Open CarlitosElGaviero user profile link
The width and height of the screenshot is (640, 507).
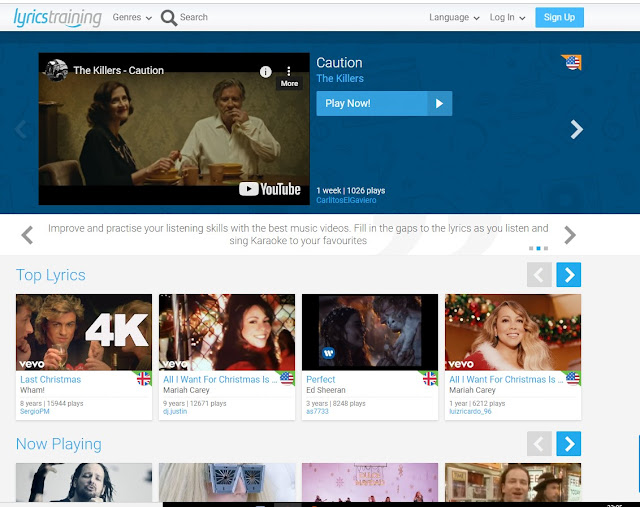pyautogui.click(x=346, y=200)
